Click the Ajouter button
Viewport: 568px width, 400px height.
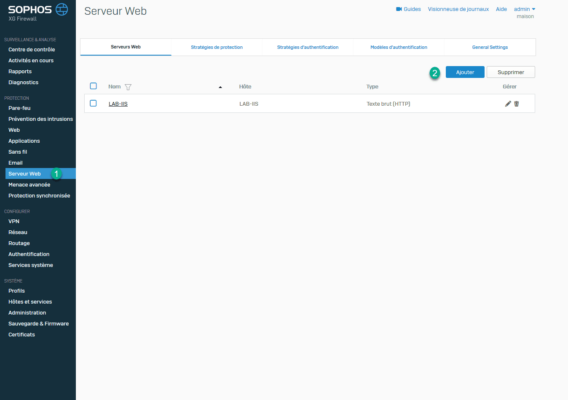point(465,72)
